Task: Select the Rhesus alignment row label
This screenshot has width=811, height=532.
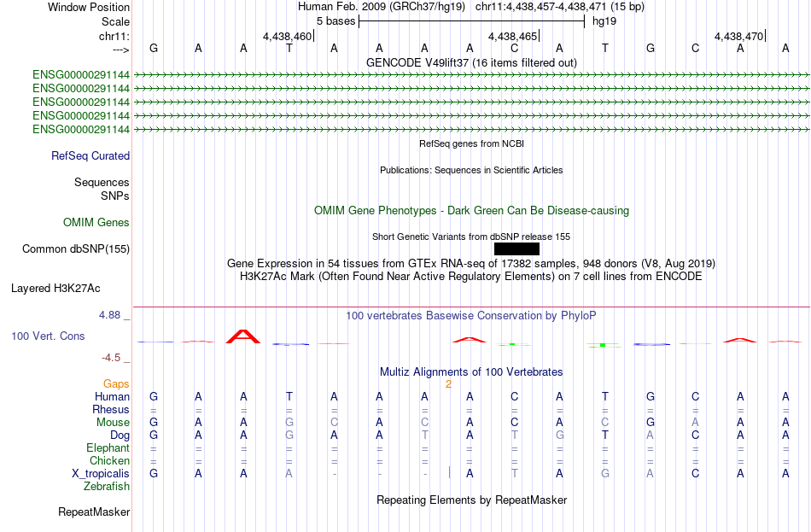Action: pos(111,409)
